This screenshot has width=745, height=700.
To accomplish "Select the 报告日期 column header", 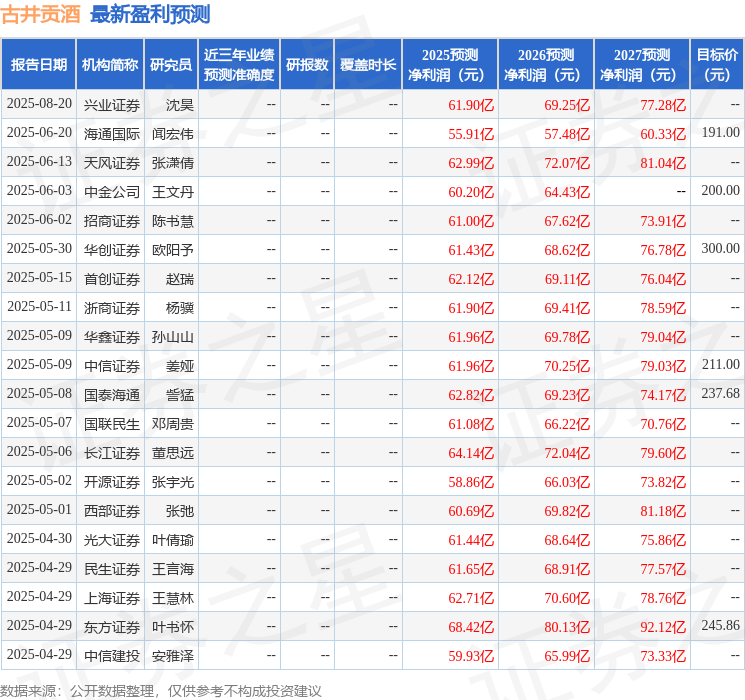I will point(38,65).
